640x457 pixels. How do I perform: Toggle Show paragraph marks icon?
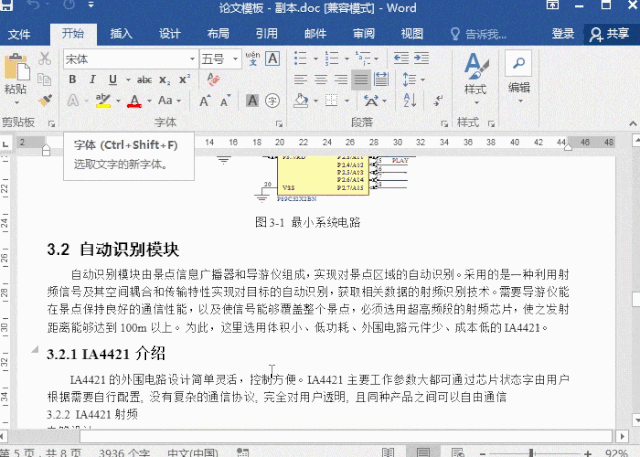pyautogui.click(x=438, y=100)
